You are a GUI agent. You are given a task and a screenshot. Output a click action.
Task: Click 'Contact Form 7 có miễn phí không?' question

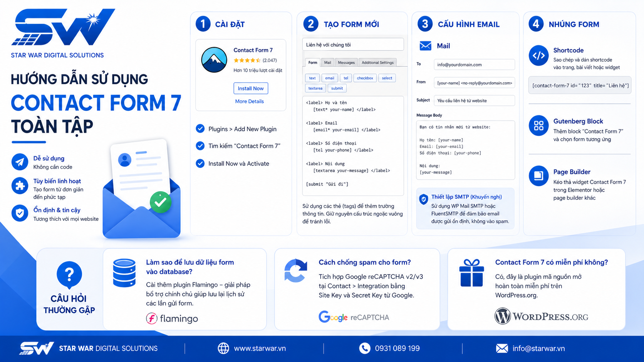(x=552, y=262)
